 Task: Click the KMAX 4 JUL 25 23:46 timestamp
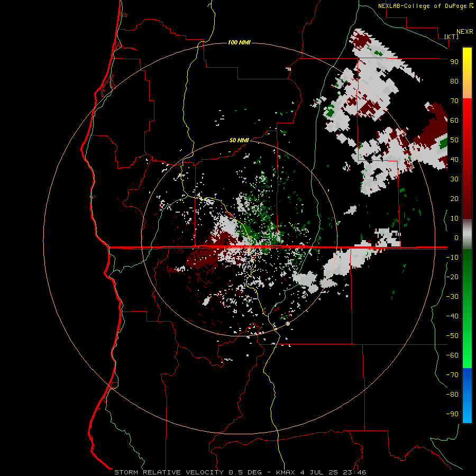click(321, 472)
